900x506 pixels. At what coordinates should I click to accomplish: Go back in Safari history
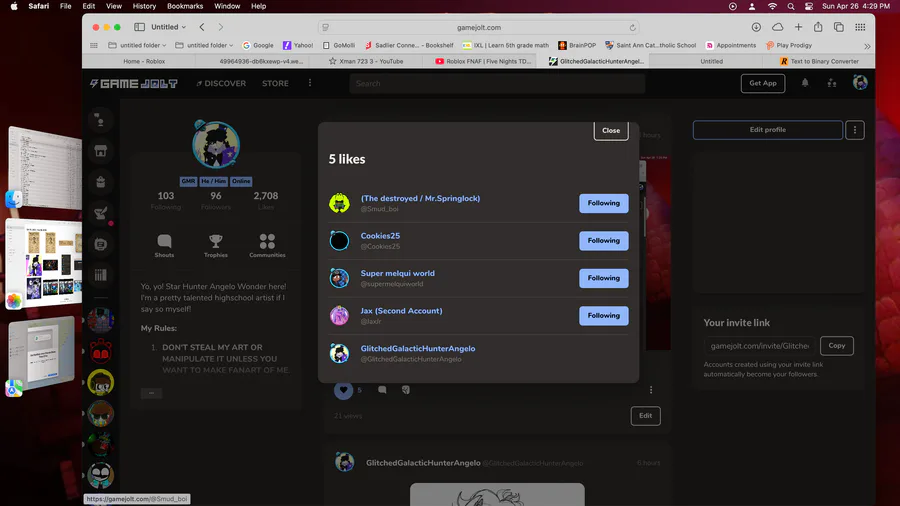tap(202, 27)
